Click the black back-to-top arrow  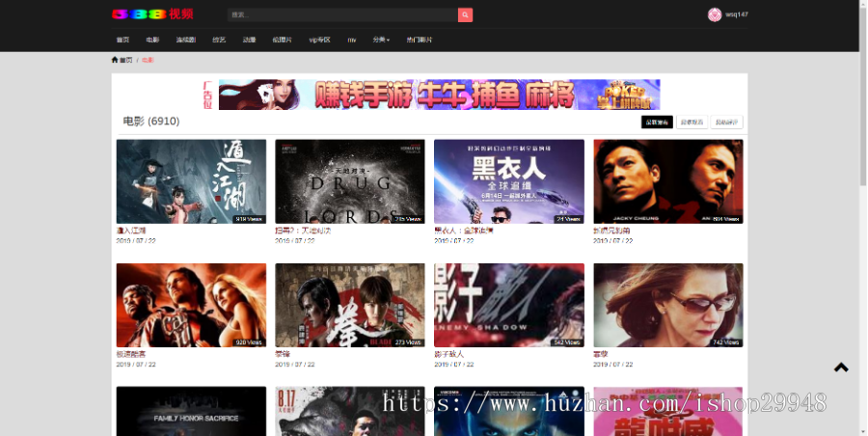point(841,368)
